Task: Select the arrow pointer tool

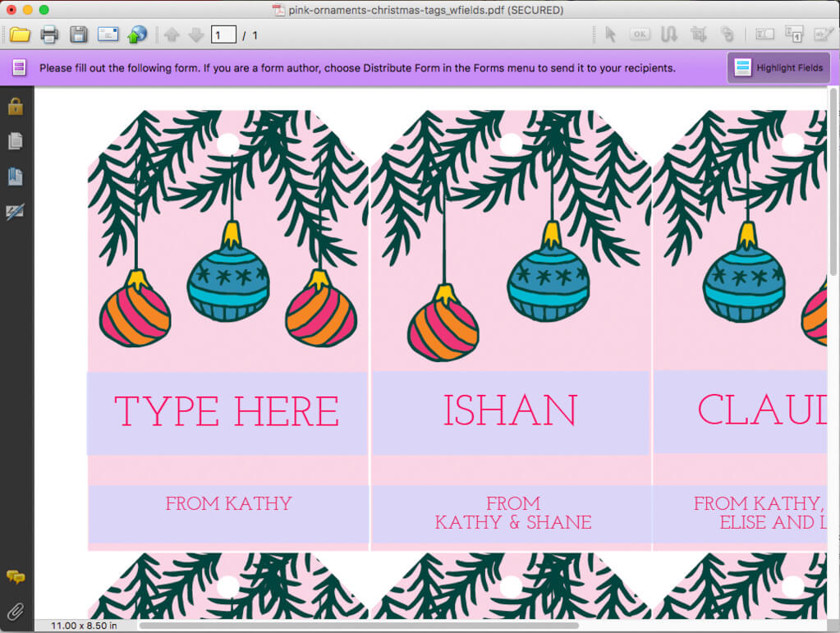Action: (610, 34)
